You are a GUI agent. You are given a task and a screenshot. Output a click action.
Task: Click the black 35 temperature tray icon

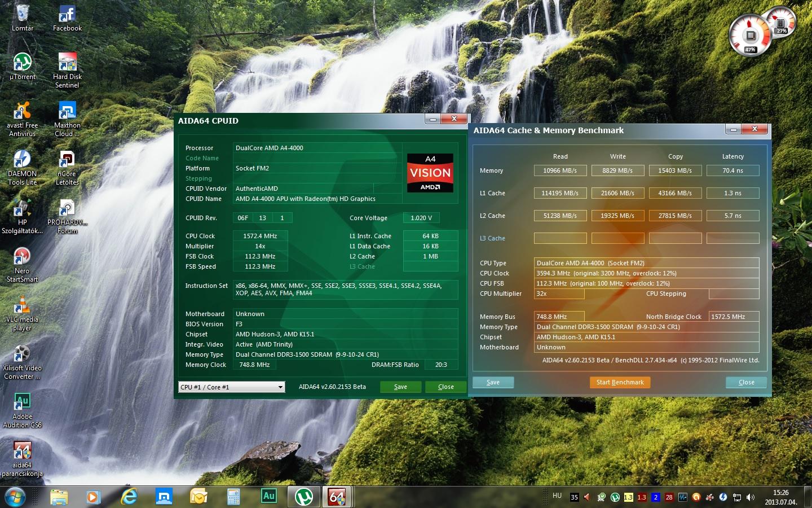click(574, 497)
